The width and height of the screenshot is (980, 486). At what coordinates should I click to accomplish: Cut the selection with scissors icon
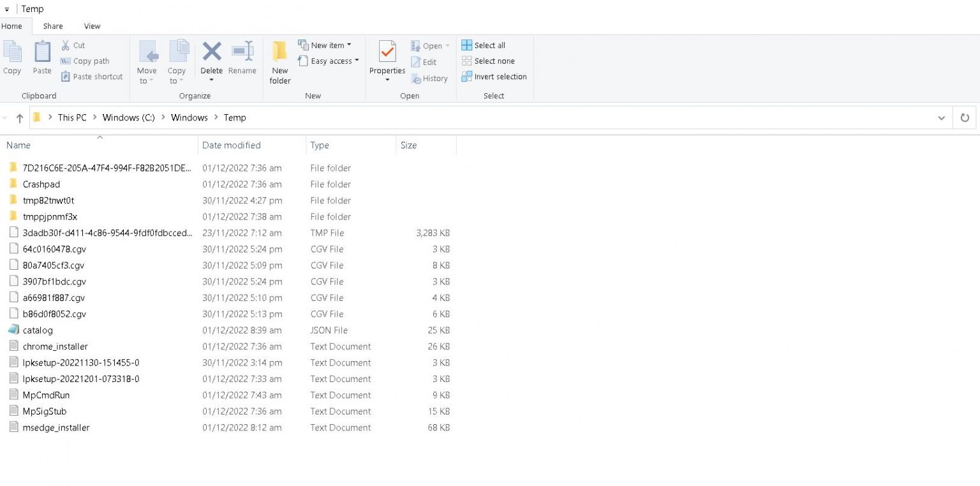65,45
